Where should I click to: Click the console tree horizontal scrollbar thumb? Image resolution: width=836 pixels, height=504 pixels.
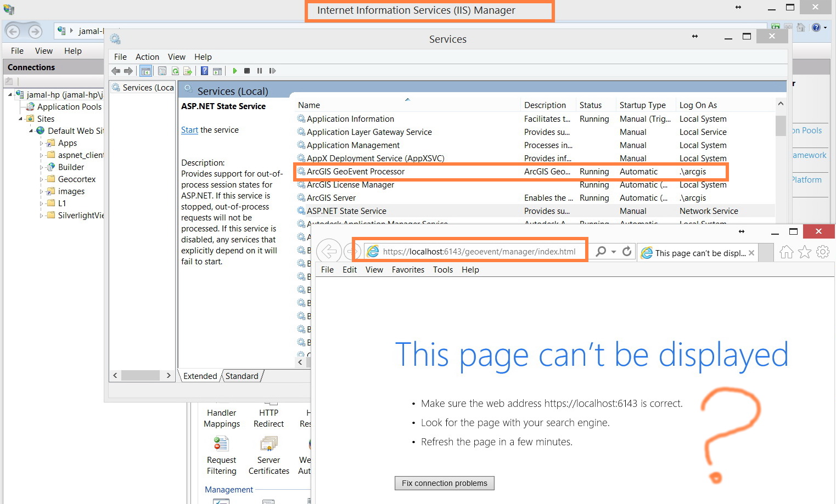tap(141, 376)
